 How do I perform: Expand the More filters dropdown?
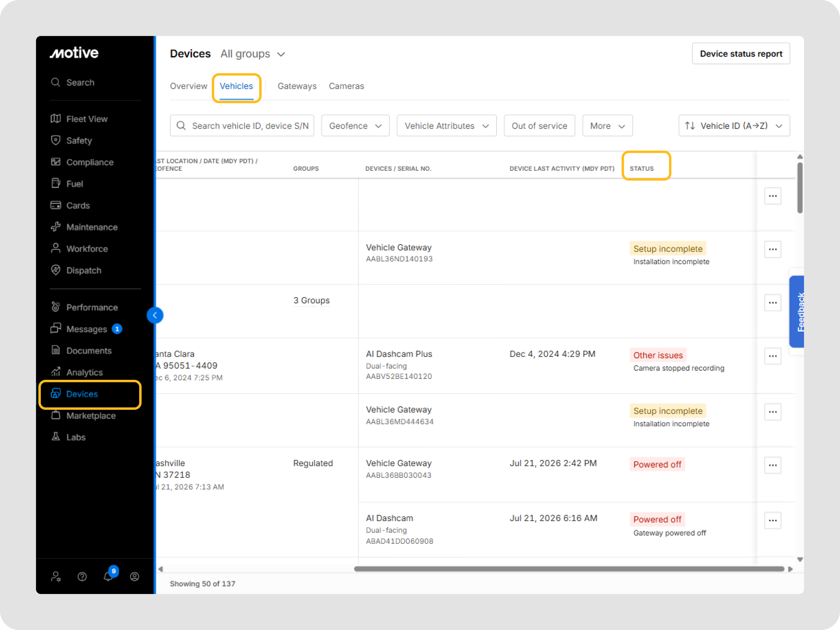(607, 126)
